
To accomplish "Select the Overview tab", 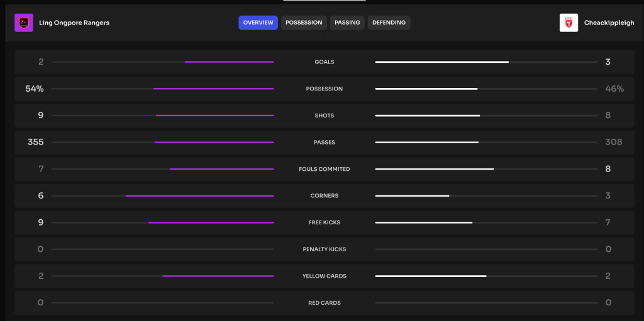I will (x=258, y=23).
